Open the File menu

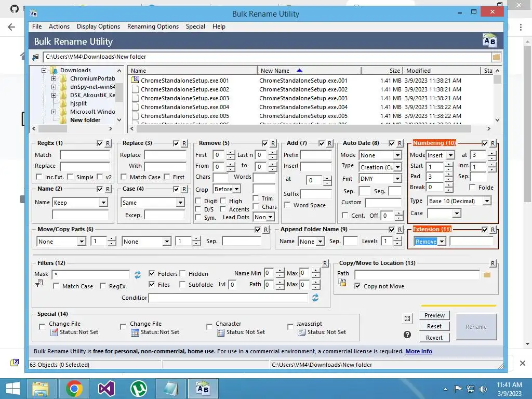click(x=37, y=26)
